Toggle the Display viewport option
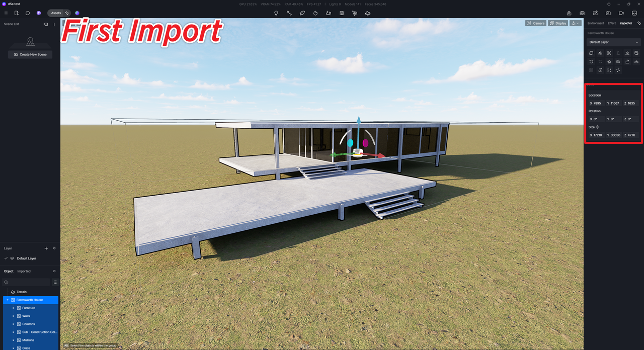Viewport: 644px width, 350px height. [558, 23]
